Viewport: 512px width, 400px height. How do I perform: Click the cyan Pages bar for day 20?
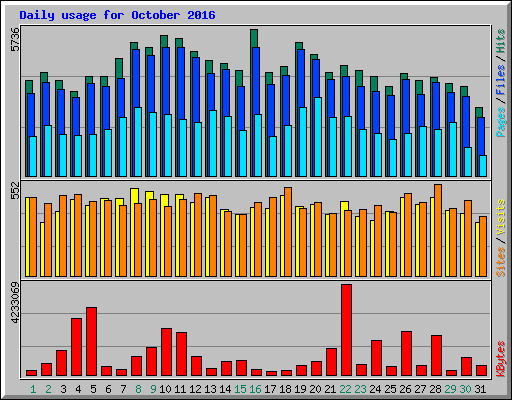point(318,137)
